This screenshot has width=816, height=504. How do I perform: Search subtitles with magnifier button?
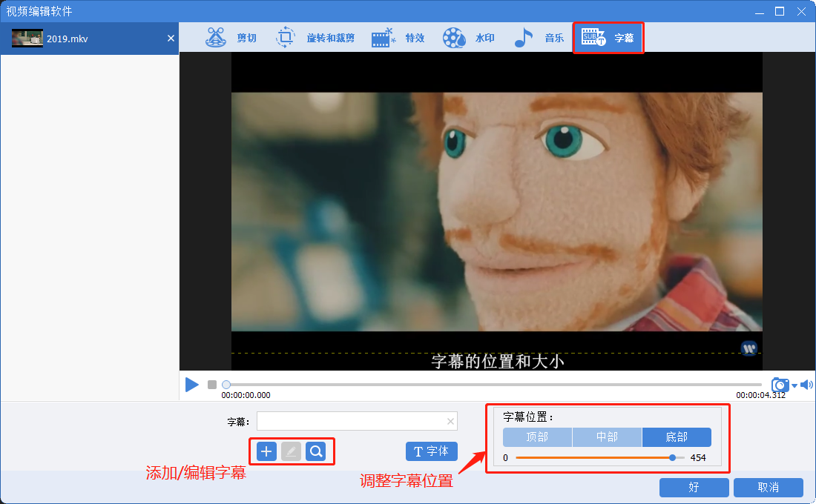[316, 451]
